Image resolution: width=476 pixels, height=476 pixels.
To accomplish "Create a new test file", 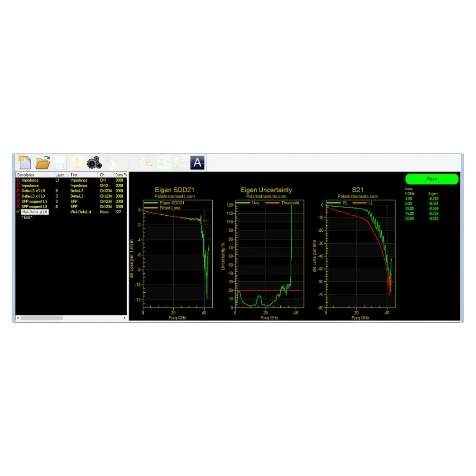I will 25,162.
